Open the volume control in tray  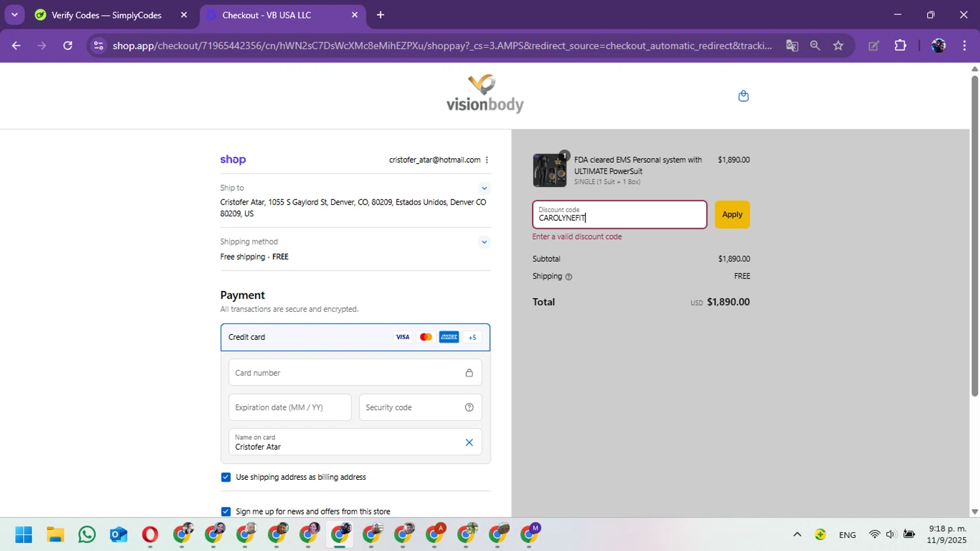point(890,535)
